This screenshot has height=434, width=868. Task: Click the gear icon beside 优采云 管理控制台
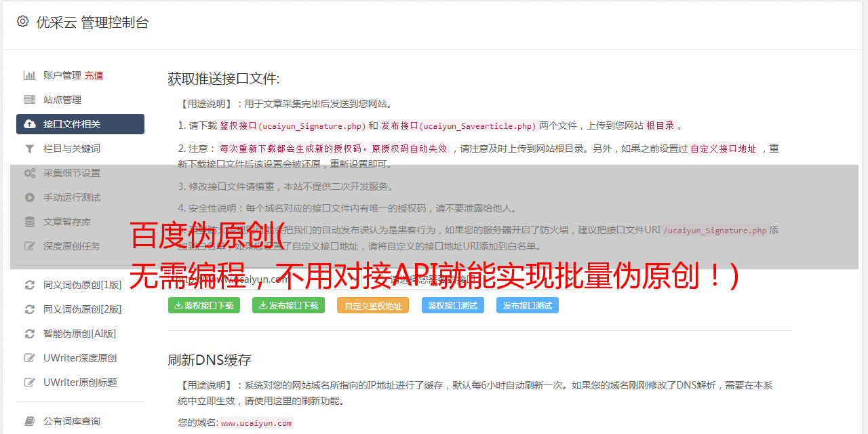(x=23, y=22)
